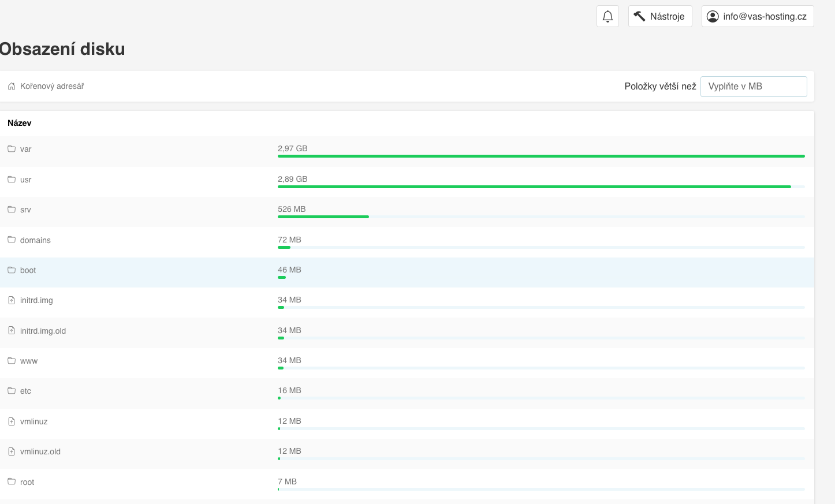Open the srv folder
The image size is (835, 504).
[25, 210]
